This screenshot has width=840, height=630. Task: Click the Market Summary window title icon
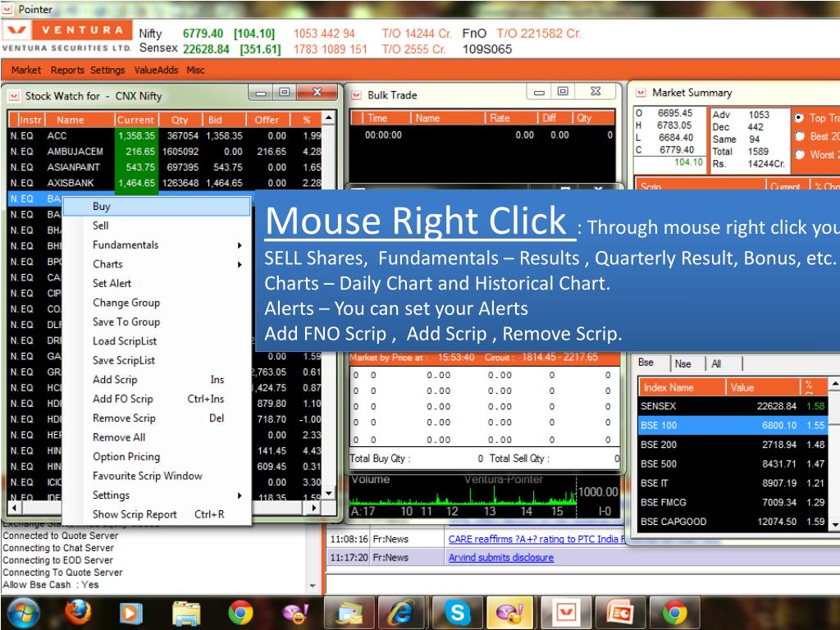click(640, 93)
